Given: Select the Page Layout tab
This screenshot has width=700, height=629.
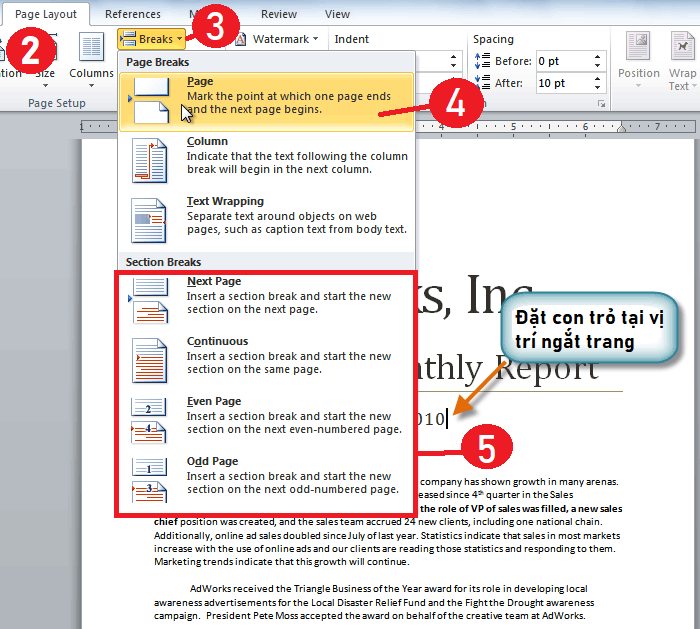Looking at the screenshot, I should pos(46,14).
